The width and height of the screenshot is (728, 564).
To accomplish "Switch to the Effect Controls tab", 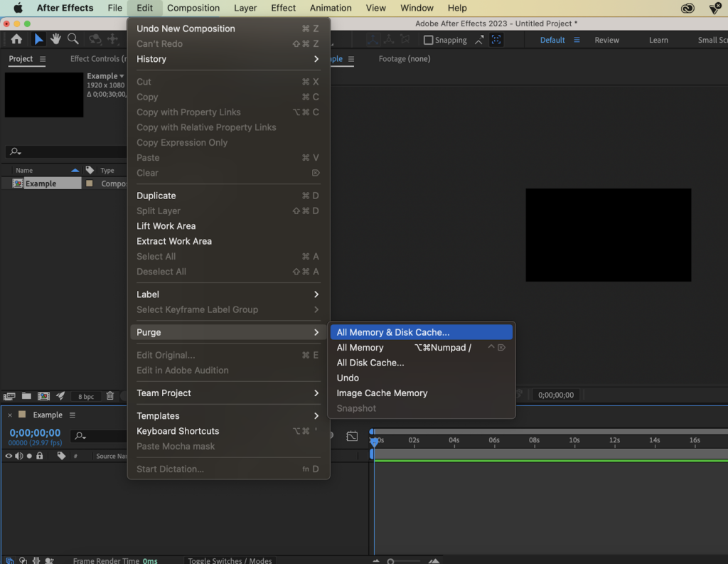I will tap(97, 58).
